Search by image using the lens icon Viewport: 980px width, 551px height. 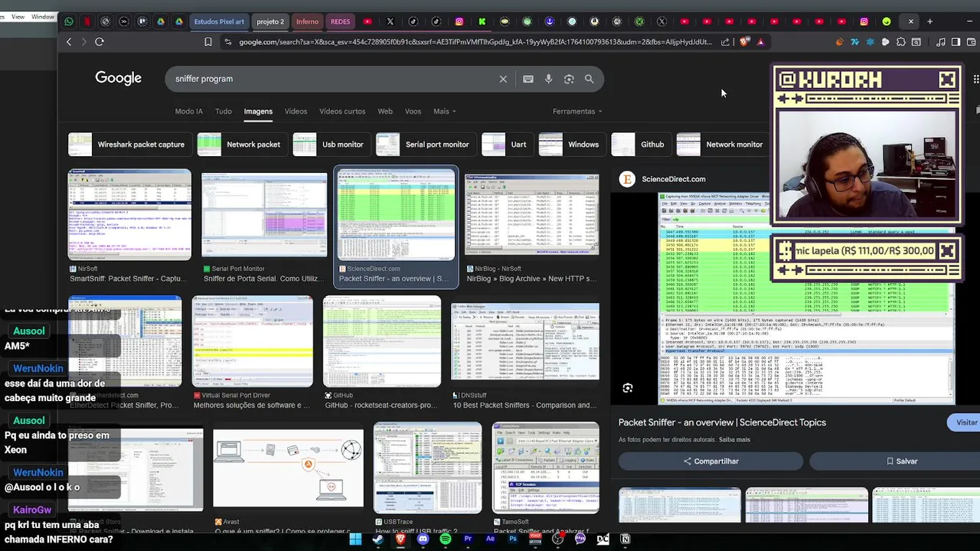coord(569,79)
